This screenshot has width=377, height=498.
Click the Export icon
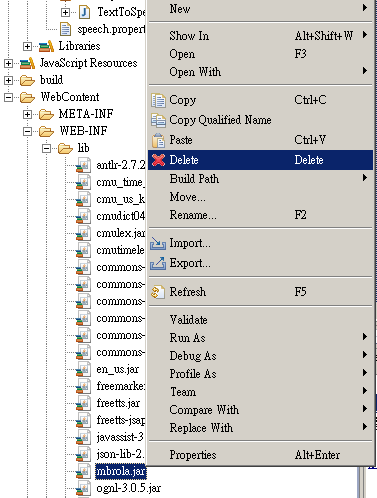[158, 263]
